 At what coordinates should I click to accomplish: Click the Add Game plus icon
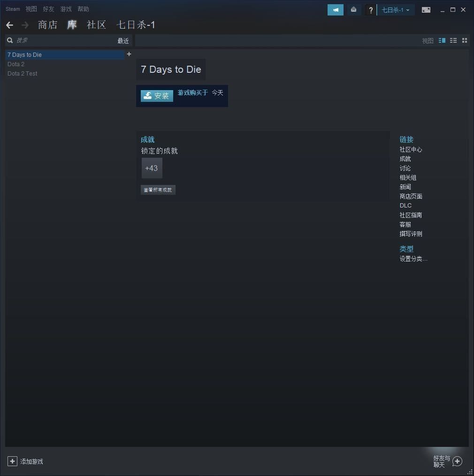12,461
